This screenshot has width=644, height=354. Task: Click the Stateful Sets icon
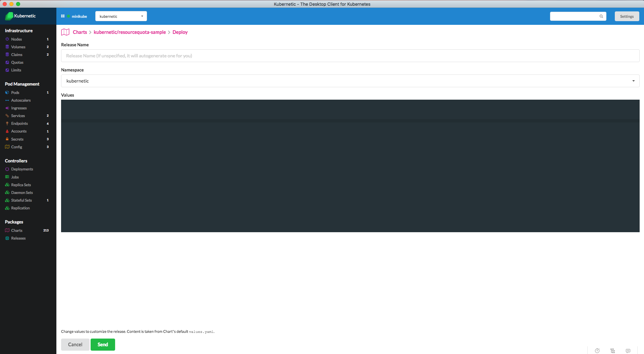[7, 200]
